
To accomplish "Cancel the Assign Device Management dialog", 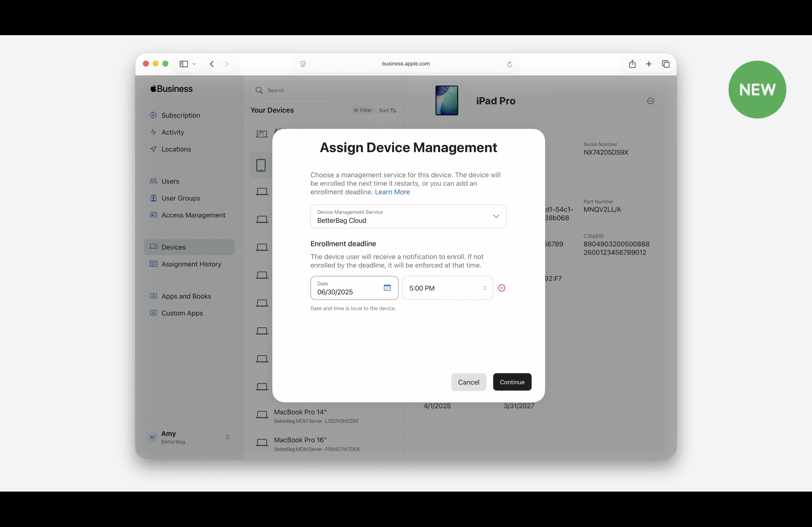I will [x=469, y=382].
